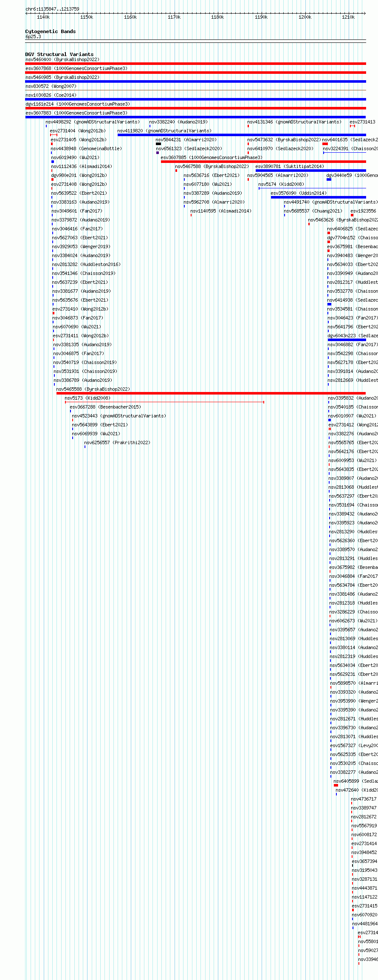This screenshot has width=378, height=980.
Task: Select nsv3386789 (Audano2019) label
Action: click(83, 380)
